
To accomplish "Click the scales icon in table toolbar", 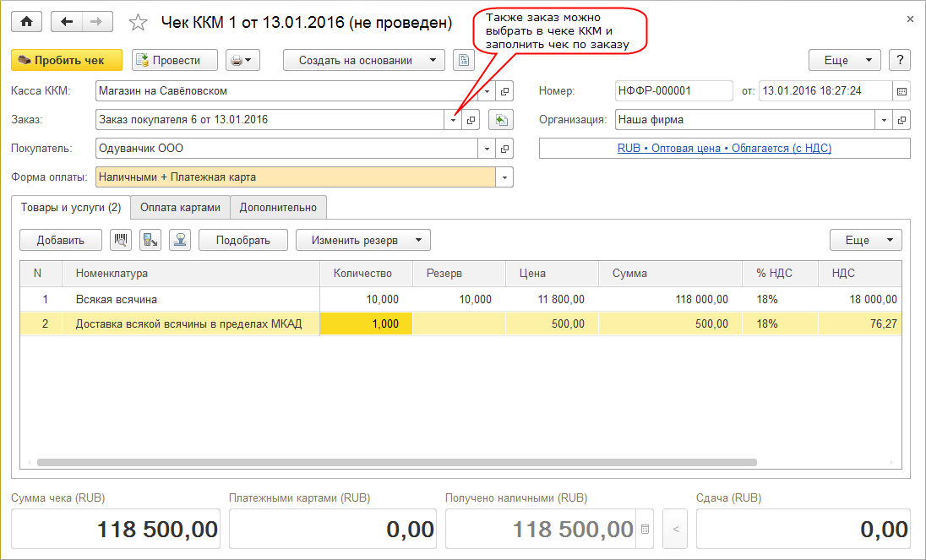I will (180, 240).
